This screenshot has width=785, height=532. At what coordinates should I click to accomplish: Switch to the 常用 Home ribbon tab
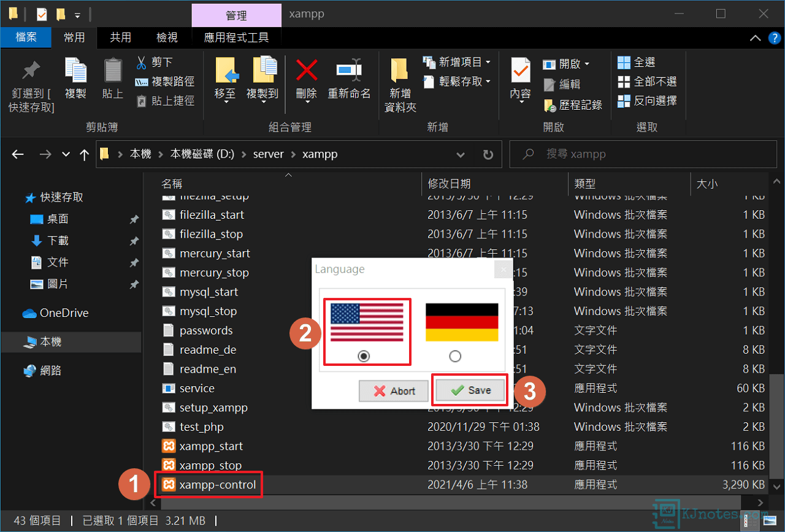[74, 37]
